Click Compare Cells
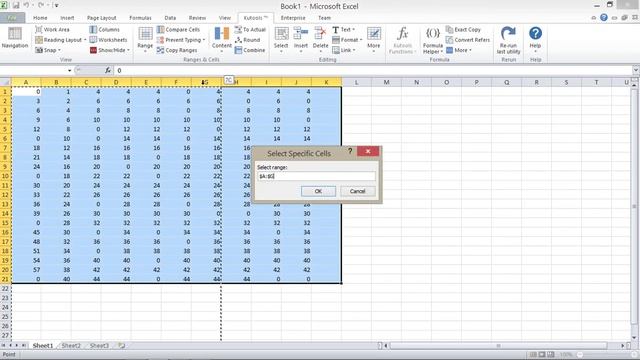Viewport: 640px width, 360px height. point(178,30)
